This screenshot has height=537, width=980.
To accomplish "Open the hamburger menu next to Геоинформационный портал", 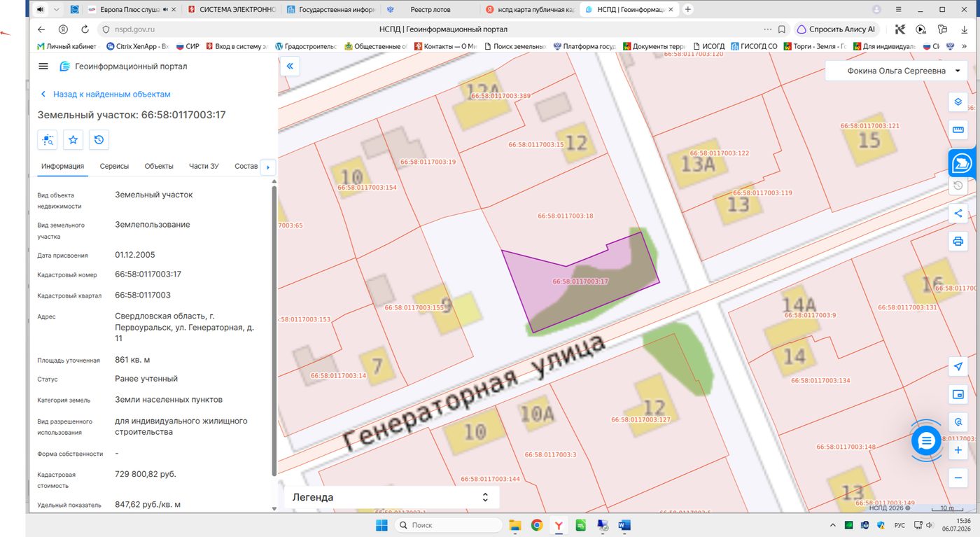I will 43,67.
